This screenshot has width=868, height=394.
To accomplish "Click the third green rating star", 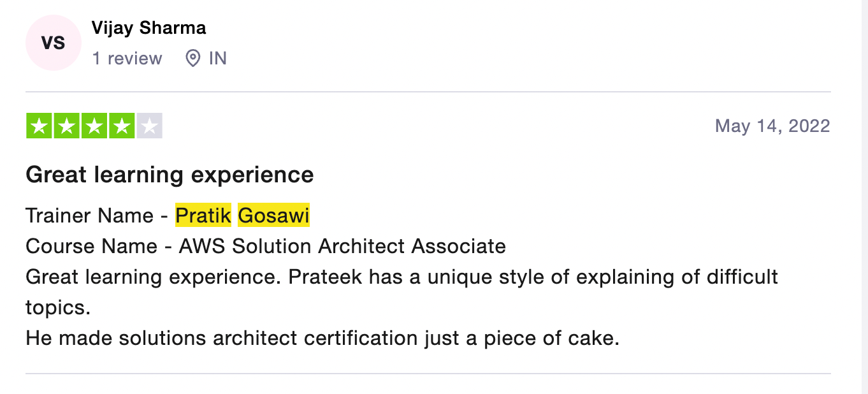I will click(94, 126).
